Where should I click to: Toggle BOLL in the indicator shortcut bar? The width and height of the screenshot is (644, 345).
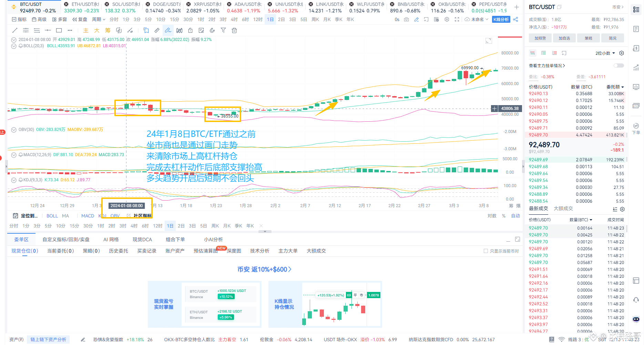click(x=52, y=216)
